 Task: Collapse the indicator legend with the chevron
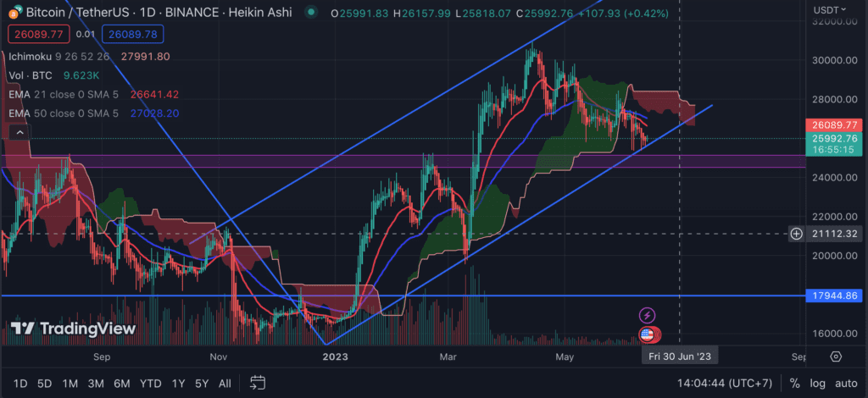pyautogui.click(x=19, y=132)
